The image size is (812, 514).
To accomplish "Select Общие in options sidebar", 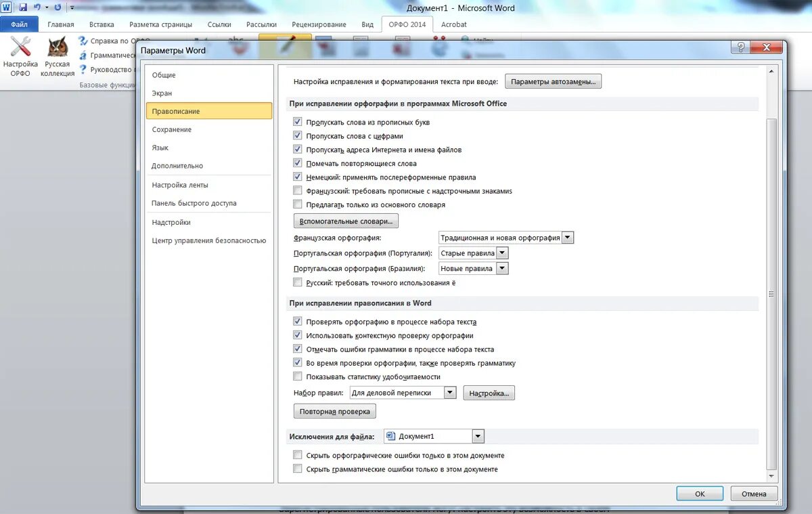I will click(209, 75).
